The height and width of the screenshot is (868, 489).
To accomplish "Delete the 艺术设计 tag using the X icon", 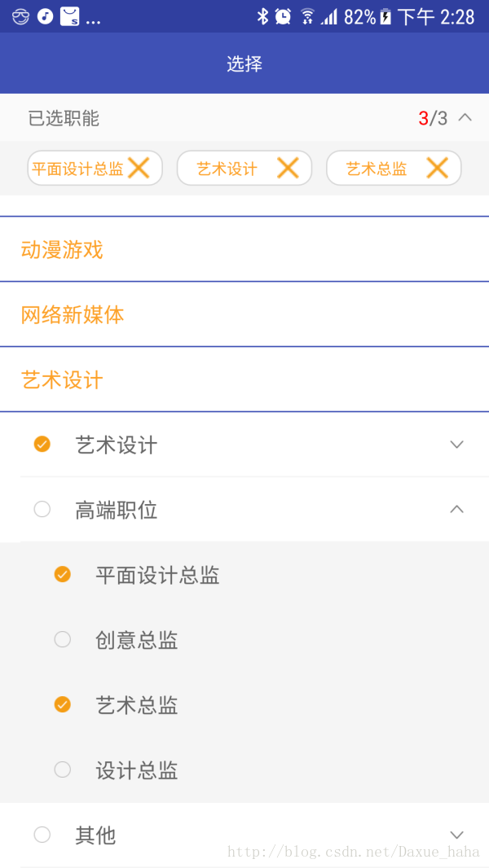I will (x=288, y=168).
